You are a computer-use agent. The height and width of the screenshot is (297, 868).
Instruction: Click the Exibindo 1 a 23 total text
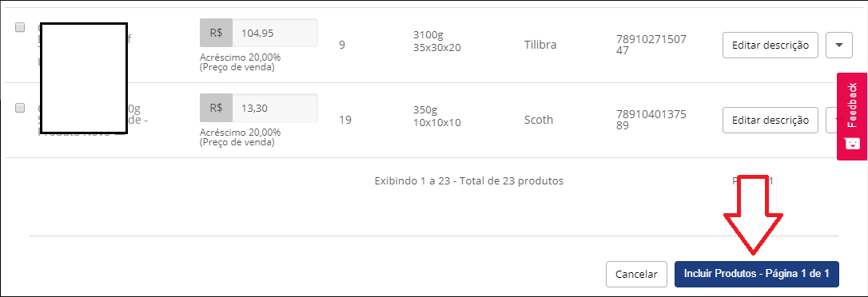pyautogui.click(x=469, y=181)
